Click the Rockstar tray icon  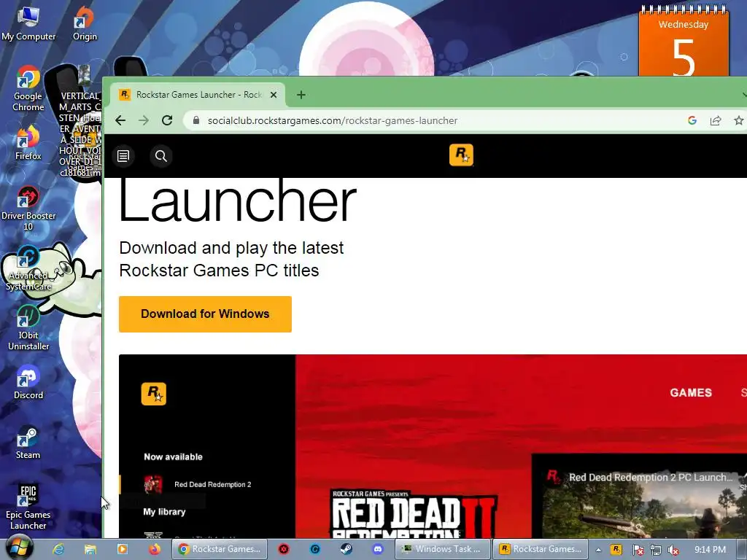pos(616,550)
